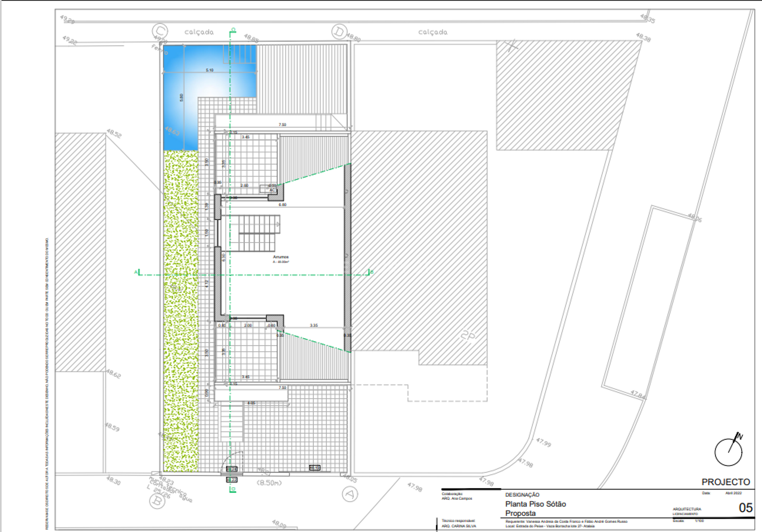Click the north arrow compass symbol
The image size is (762, 532).
(729, 449)
